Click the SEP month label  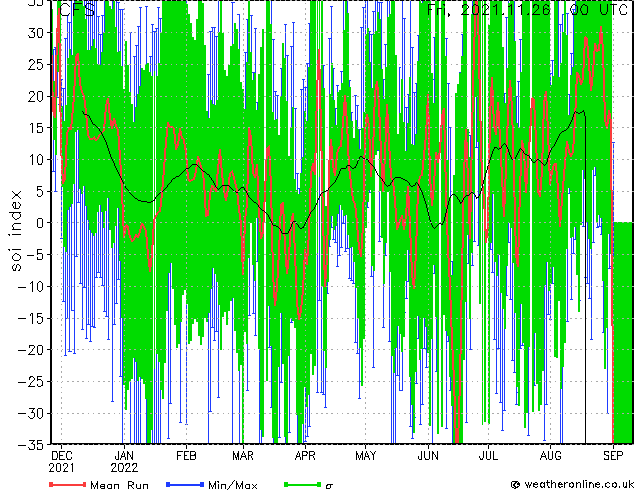(613, 456)
